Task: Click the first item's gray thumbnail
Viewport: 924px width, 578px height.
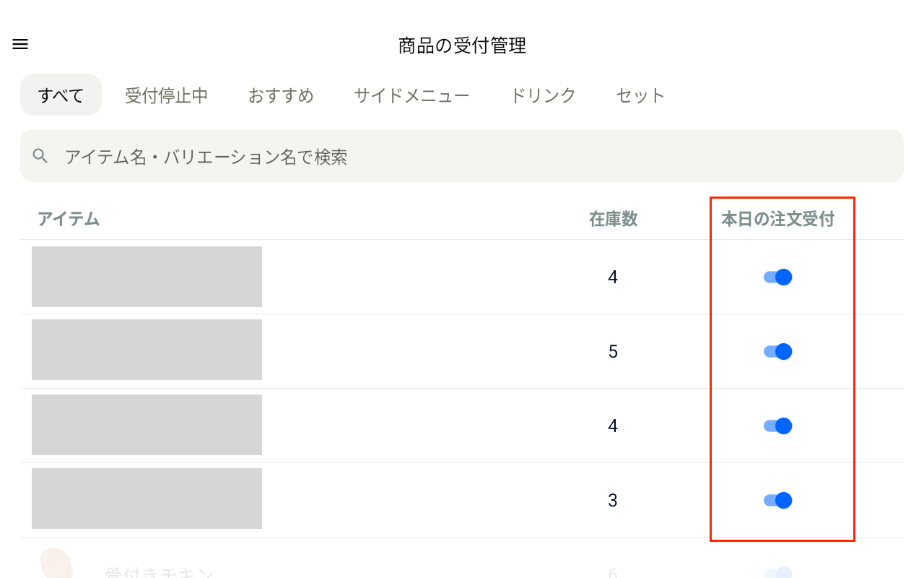Action: [147, 277]
